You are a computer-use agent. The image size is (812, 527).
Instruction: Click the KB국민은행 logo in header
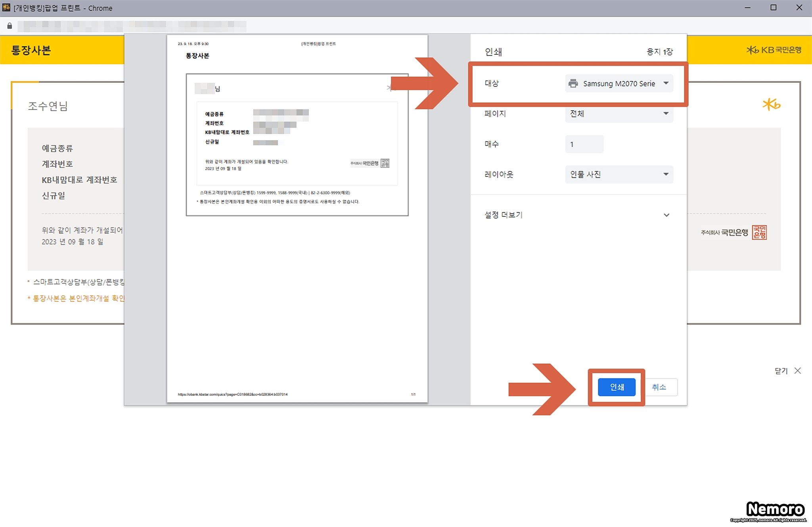774,50
